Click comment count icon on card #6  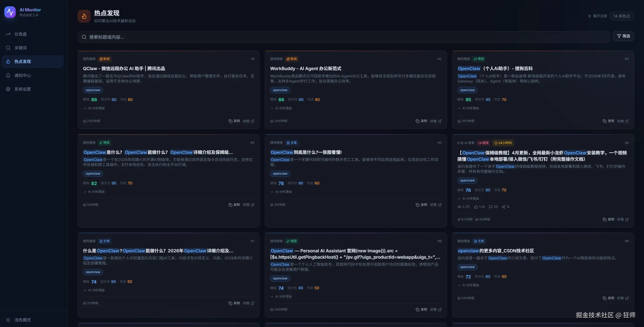point(491,207)
